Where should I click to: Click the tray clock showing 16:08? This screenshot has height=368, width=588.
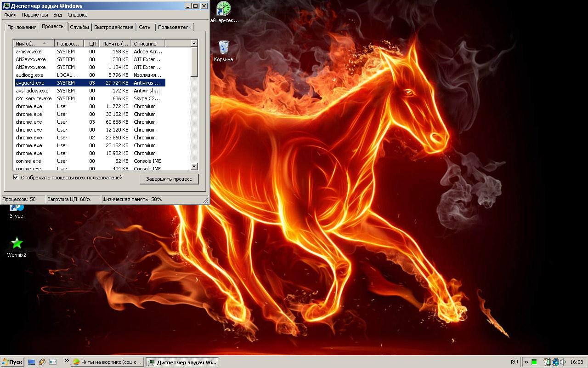[x=577, y=362]
